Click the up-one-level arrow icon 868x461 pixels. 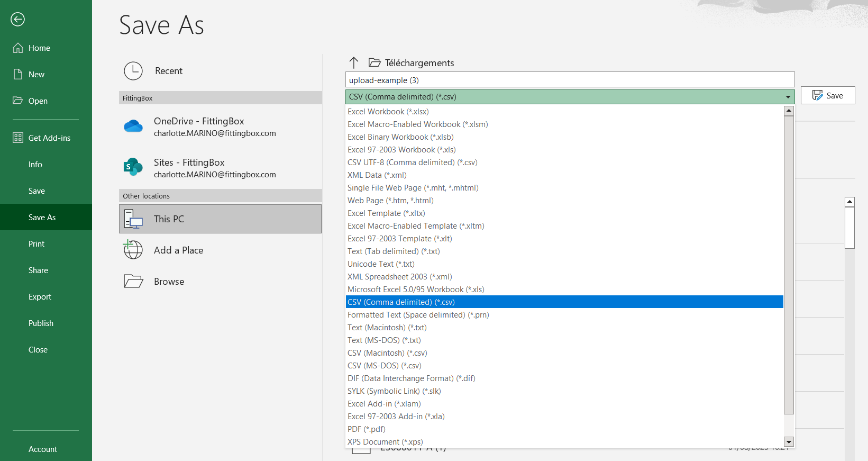tap(354, 63)
